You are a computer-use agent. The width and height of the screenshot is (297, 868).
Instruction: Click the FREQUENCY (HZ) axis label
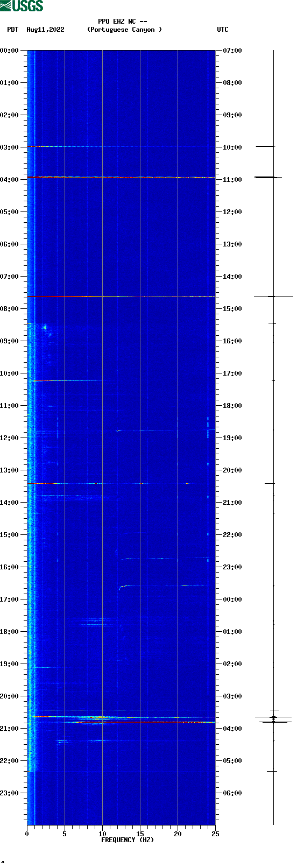128,840
